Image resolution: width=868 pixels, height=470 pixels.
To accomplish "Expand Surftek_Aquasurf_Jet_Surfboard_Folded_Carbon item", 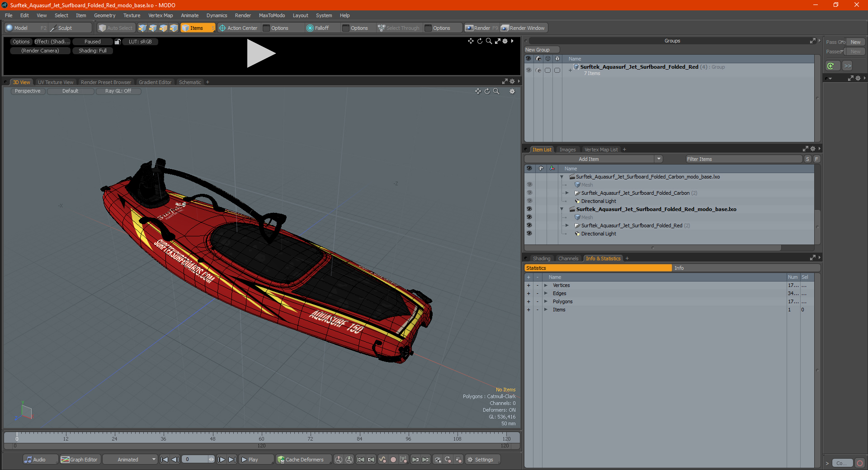I will (567, 193).
